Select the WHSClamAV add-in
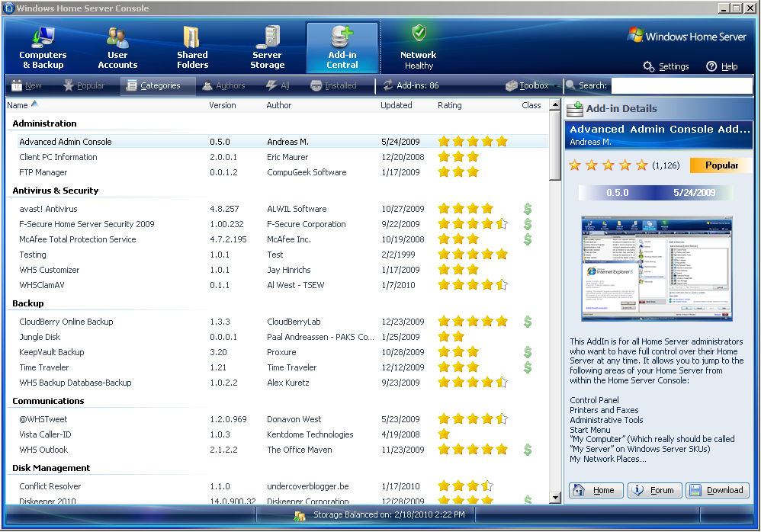Screen dimensions: 761x532 click(42, 285)
